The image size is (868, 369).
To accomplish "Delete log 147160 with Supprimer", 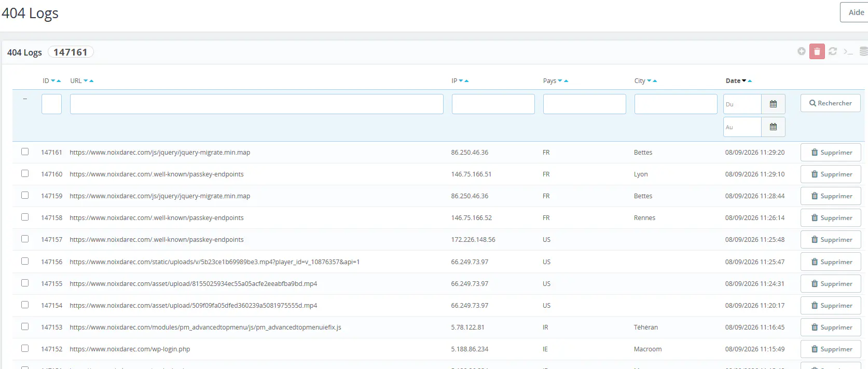I will click(x=831, y=174).
